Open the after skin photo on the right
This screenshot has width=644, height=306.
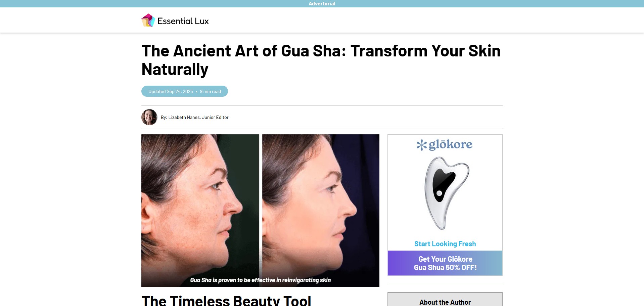[321, 211]
